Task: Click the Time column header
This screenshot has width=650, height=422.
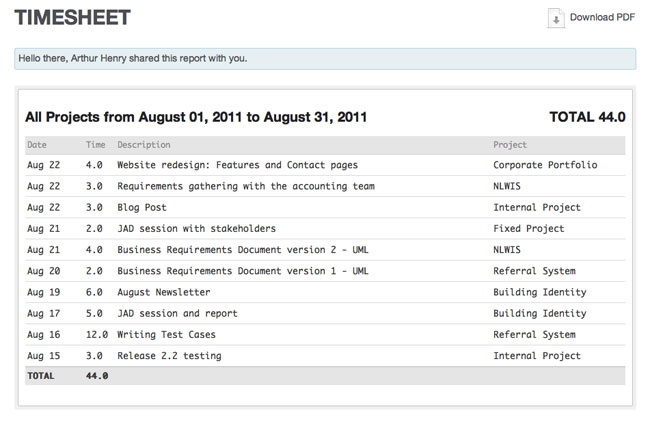Action: pos(95,145)
